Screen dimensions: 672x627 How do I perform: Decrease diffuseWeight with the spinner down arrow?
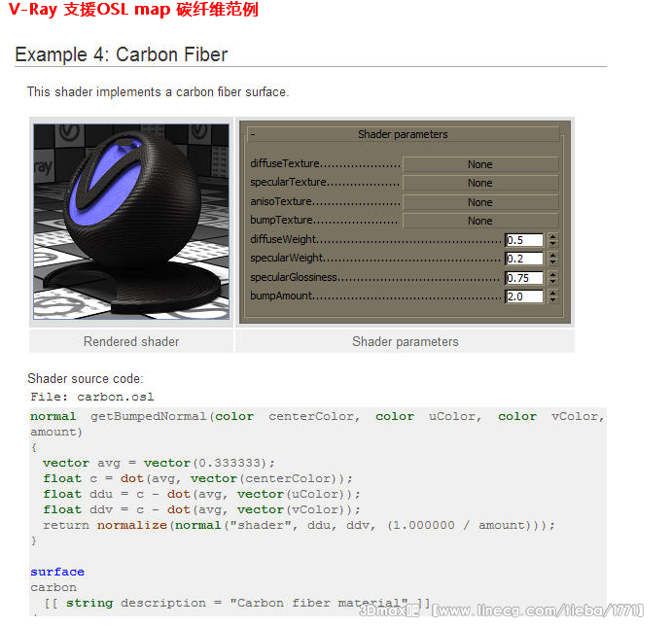coord(552,244)
